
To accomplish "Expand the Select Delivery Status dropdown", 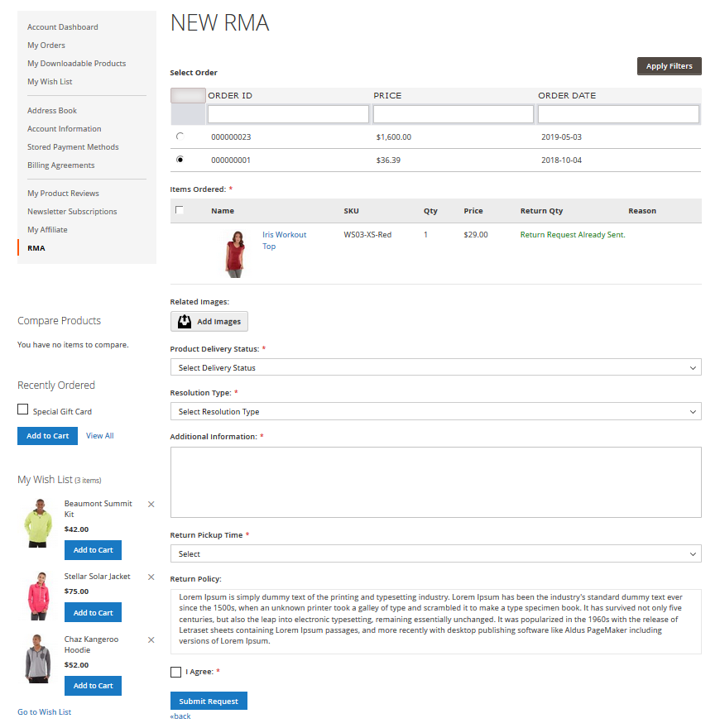I will tap(435, 367).
